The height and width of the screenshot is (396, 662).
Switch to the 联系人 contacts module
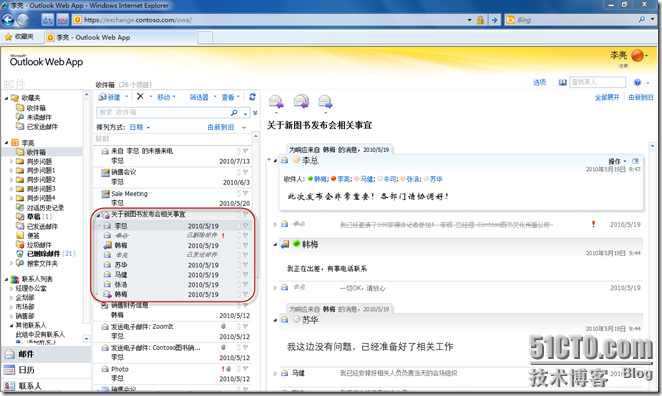tap(46, 385)
